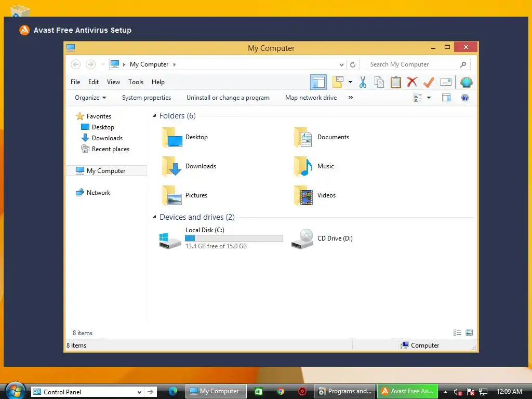The width and height of the screenshot is (532, 399).
Task: Select the Pictures folder icon
Action: [x=172, y=195]
